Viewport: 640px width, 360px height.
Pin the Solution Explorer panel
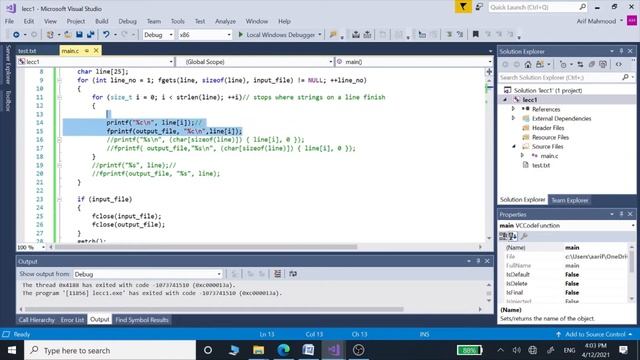(621, 51)
